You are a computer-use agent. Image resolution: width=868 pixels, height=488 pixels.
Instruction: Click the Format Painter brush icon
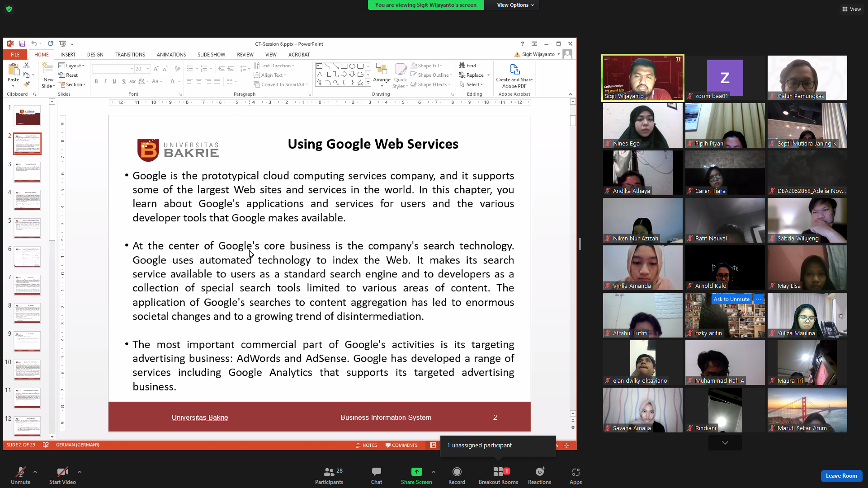26,84
